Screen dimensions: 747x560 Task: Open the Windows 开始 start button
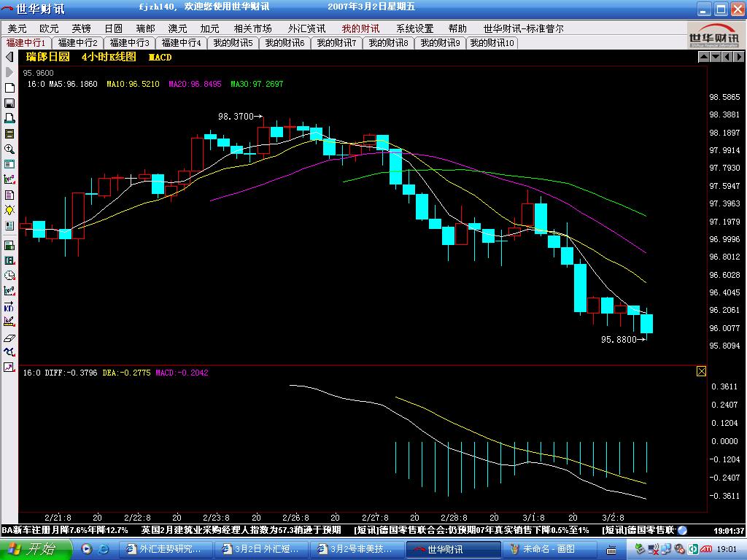36,549
